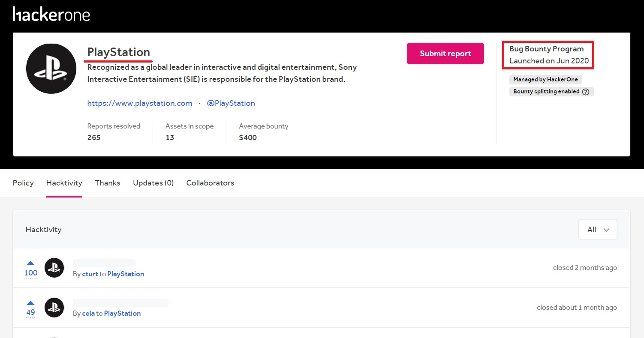Switch to the Thanks tab
Screen dimensions: 644x338
(x=108, y=183)
